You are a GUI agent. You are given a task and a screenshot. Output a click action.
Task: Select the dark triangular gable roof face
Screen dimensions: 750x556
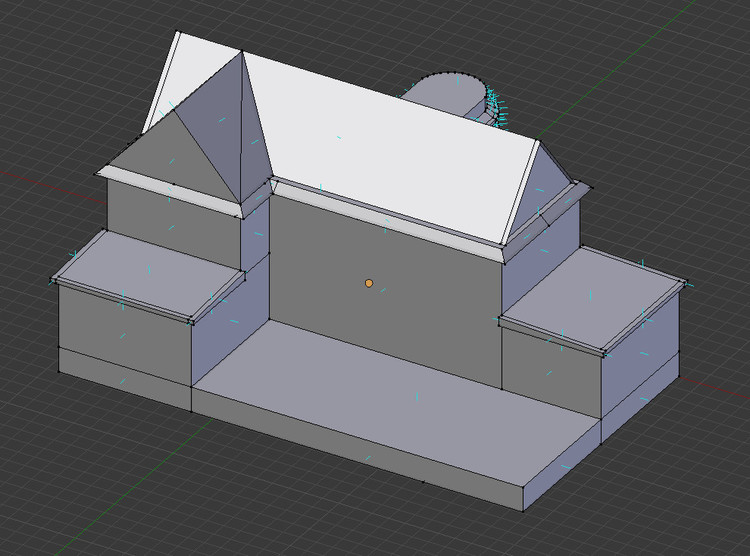tap(176, 159)
